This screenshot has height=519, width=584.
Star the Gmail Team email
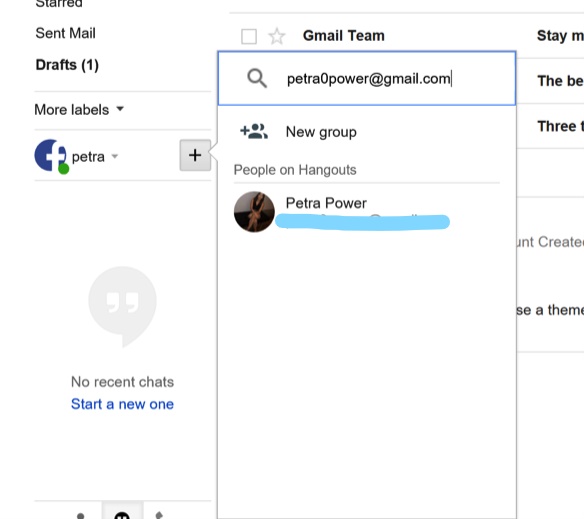coord(277,37)
